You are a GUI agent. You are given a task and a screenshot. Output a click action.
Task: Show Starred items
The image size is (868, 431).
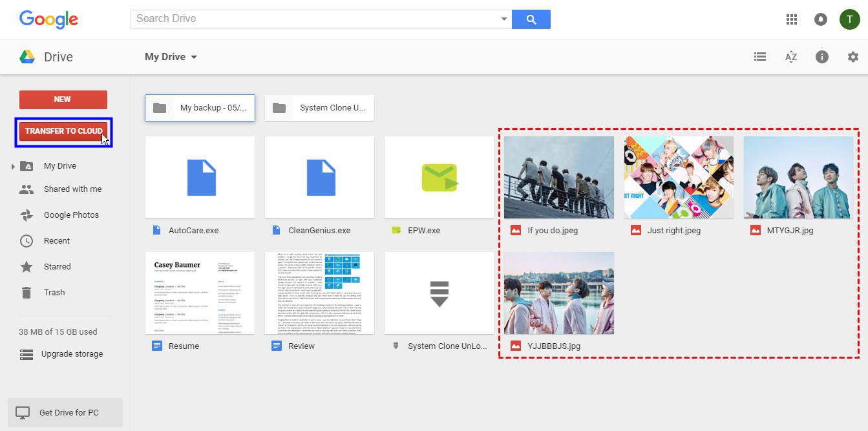coord(58,267)
